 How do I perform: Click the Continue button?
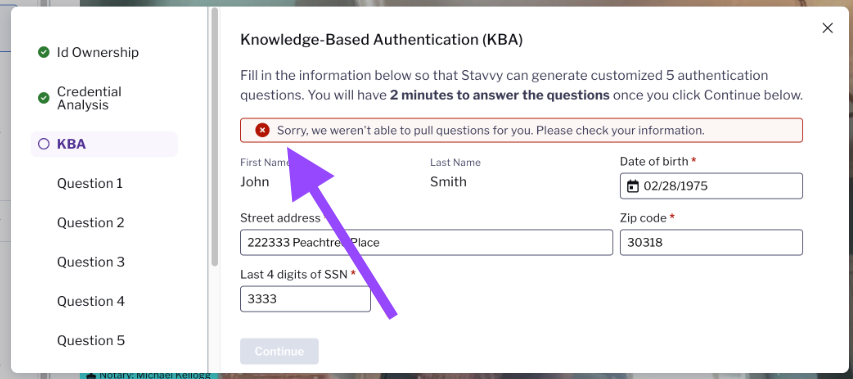279,351
